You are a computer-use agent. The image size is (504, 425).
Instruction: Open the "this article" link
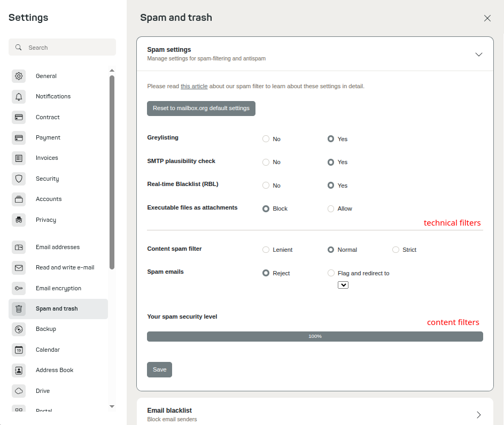click(194, 86)
